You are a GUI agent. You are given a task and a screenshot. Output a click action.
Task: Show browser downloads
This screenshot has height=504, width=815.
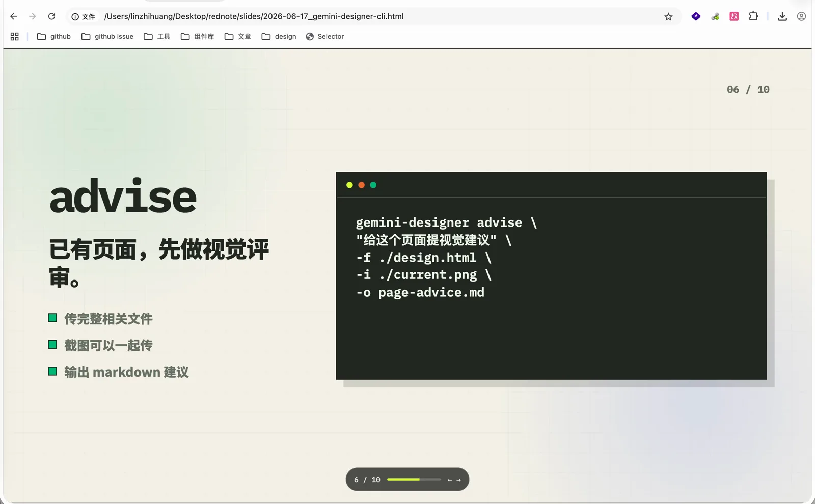coord(782,16)
